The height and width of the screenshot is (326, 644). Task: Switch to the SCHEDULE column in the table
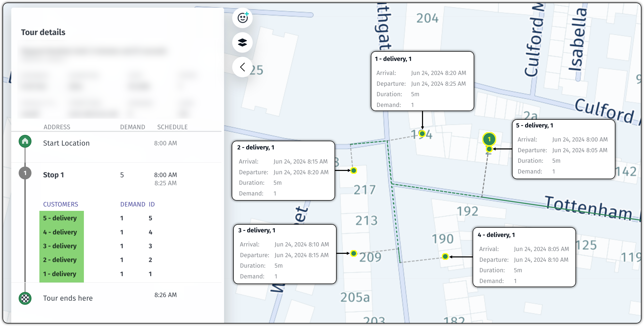(x=172, y=127)
